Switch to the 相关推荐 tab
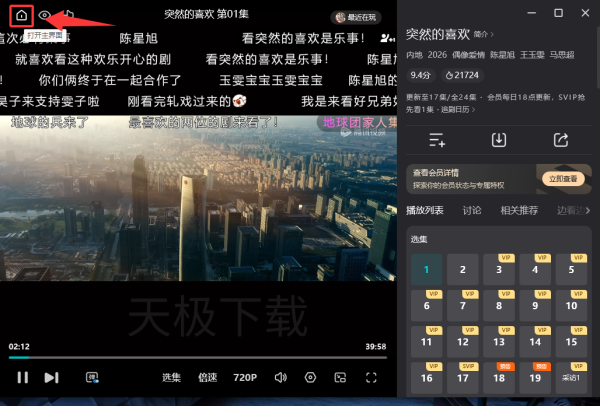 pyautogui.click(x=518, y=210)
